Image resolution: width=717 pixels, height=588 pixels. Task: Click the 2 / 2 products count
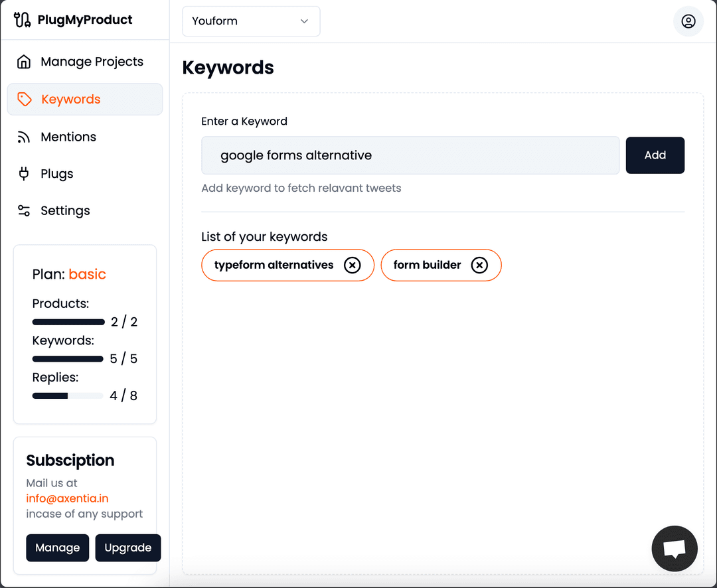pyautogui.click(x=124, y=322)
